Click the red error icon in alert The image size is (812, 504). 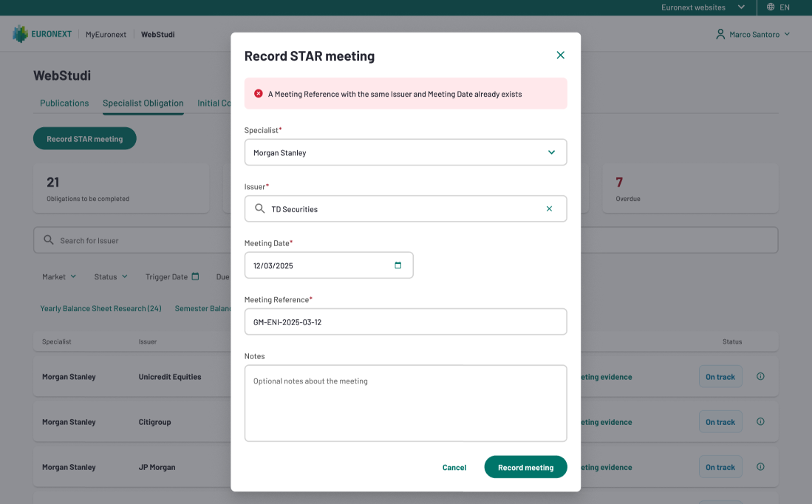259,94
